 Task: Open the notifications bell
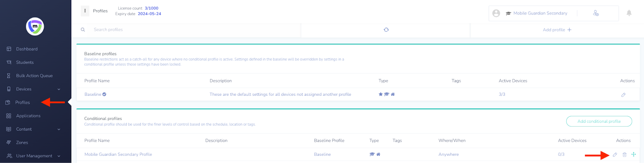pos(629,13)
